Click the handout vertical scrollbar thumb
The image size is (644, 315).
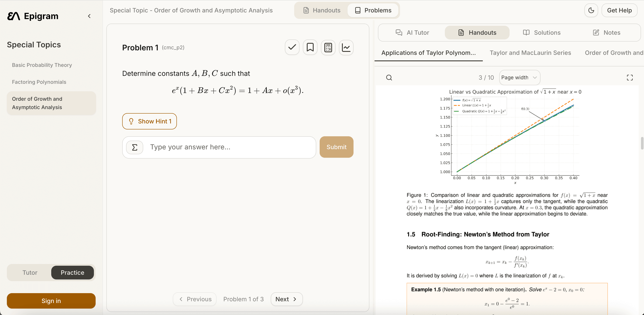(x=642, y=143)
